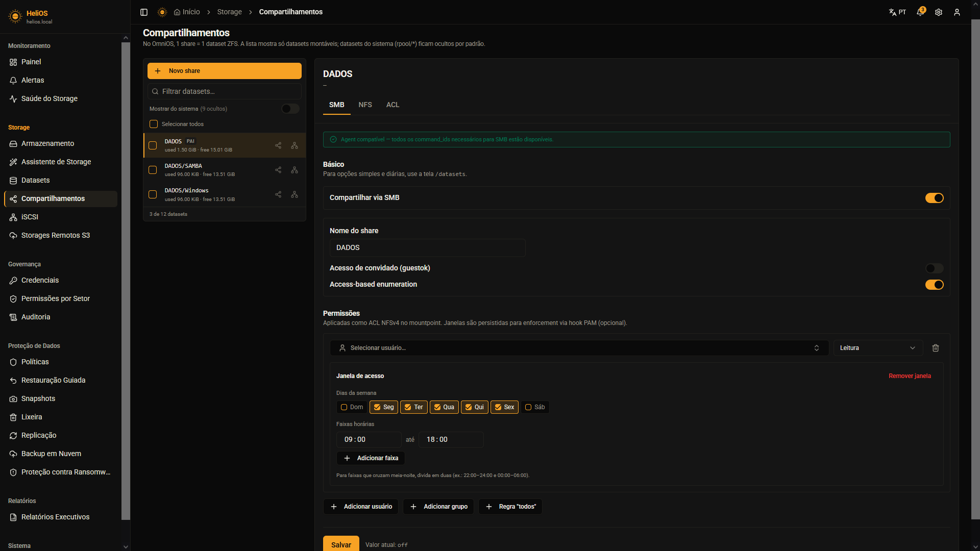Viewport: 980px width, 551px height.
Task: Toggle Mostrar do sistema switch
Action: click(x=290, y=109)
